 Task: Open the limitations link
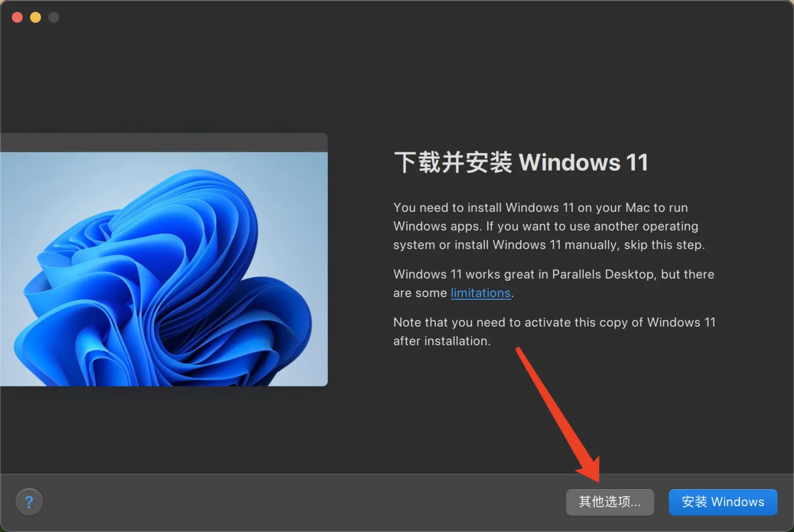[x=481, y=293]
